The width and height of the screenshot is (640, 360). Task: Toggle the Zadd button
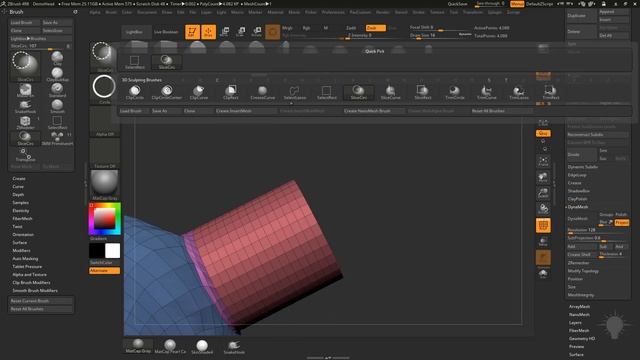[351, 28]
